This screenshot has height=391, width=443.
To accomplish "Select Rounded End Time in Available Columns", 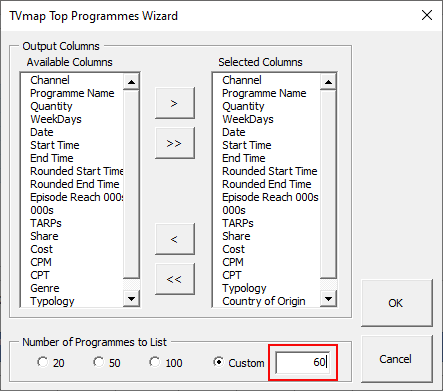I will coord(72,184).
